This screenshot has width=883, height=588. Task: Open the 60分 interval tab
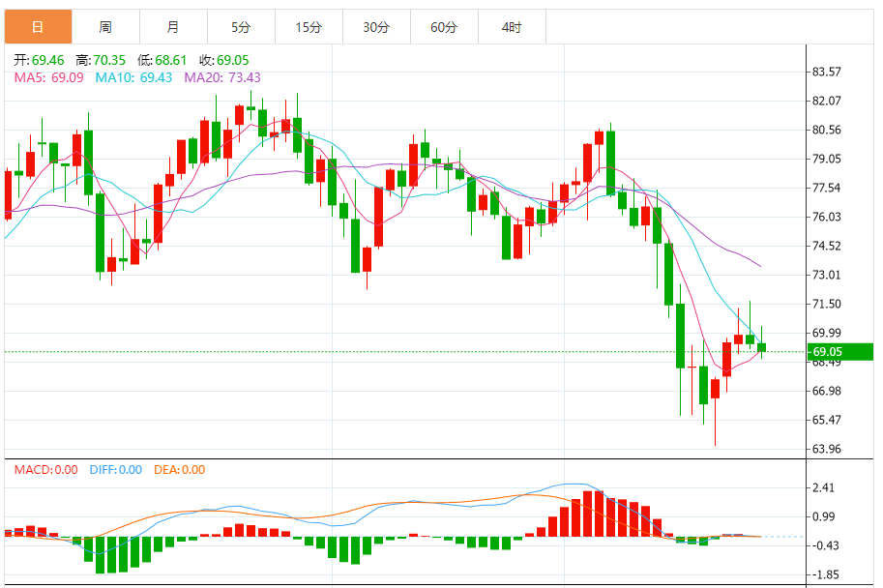444,27
